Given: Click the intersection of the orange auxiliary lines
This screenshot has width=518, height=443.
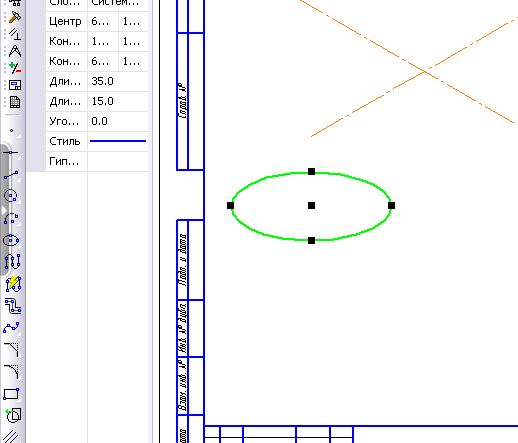Looking at the screenshot, I should click(425, 71).
